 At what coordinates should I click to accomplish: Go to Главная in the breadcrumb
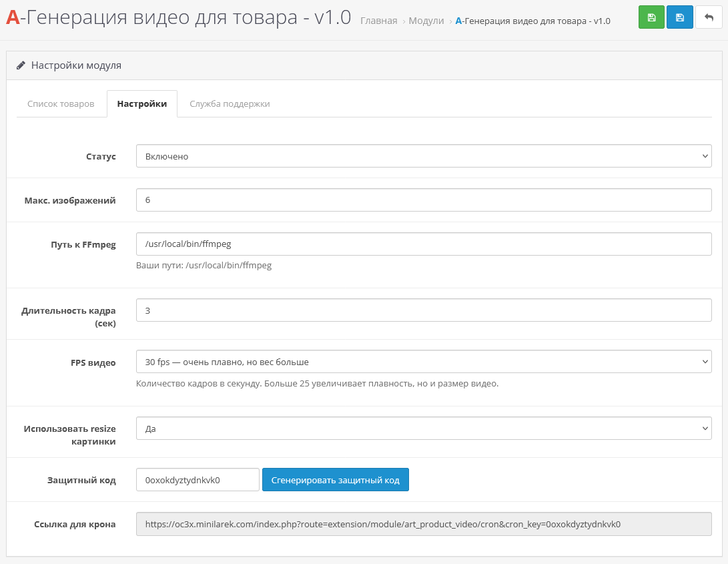[378, 21]
